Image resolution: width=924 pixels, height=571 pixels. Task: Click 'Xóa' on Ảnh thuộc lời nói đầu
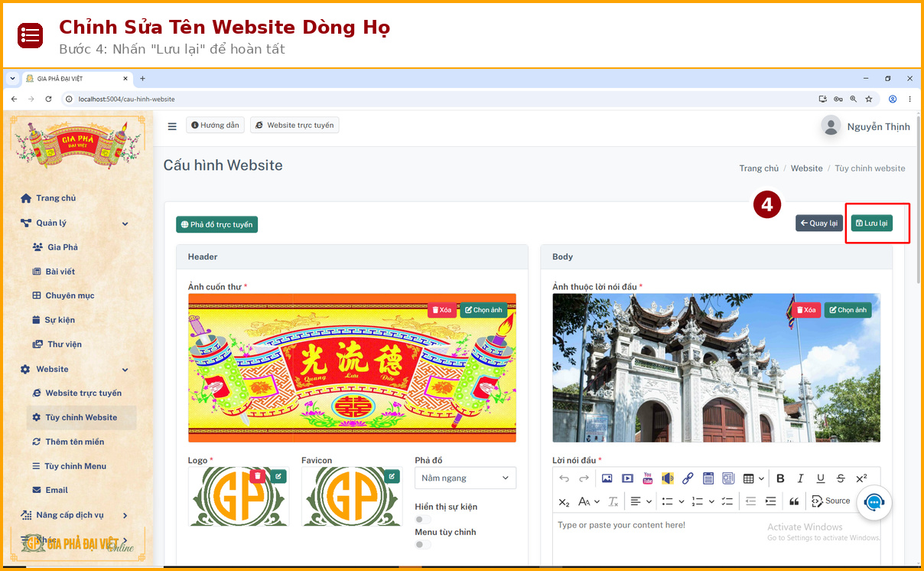pyautogui.click(x=805, y=310)
